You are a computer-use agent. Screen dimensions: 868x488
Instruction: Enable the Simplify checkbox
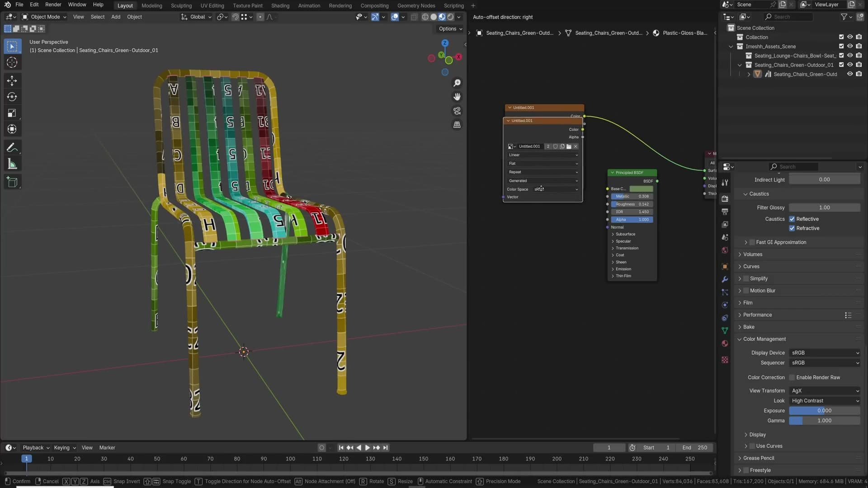click(x=746, y=279)
